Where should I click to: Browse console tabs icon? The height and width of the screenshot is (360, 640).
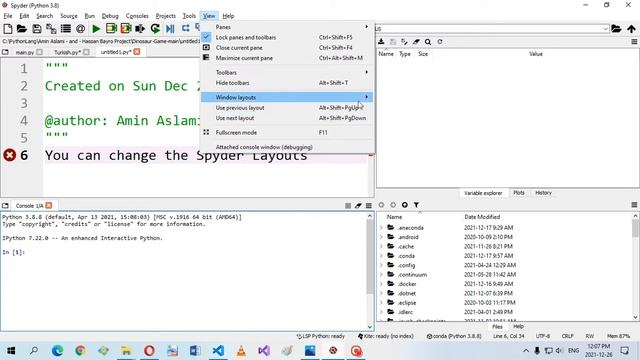5,205
